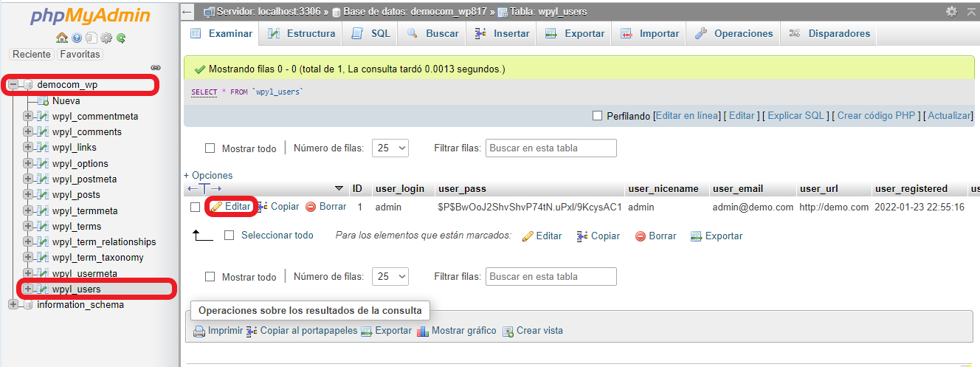
Task: Copy the admin row using Copiar
Action: click(277, 207)
